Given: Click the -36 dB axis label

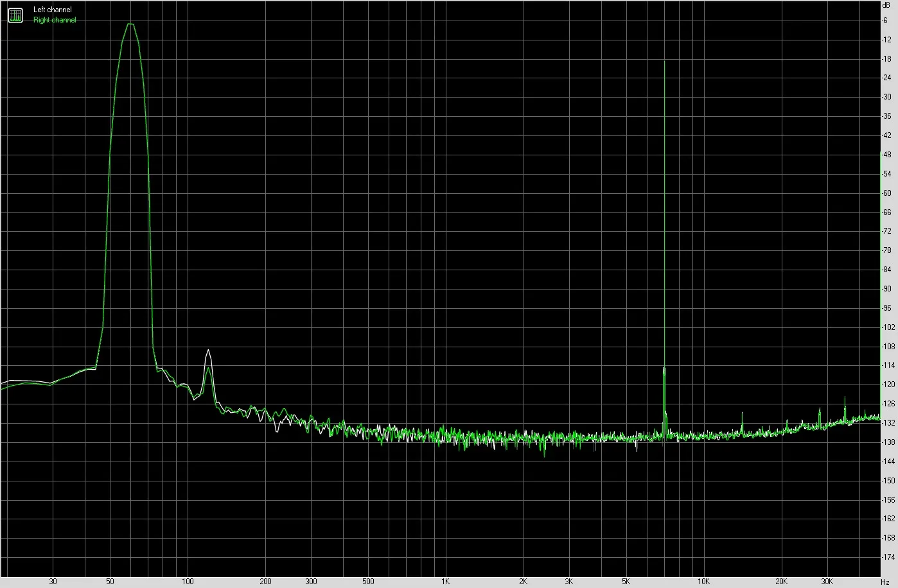Looking at the screenshot, I should pyautogui.click(x=887, y=116).
